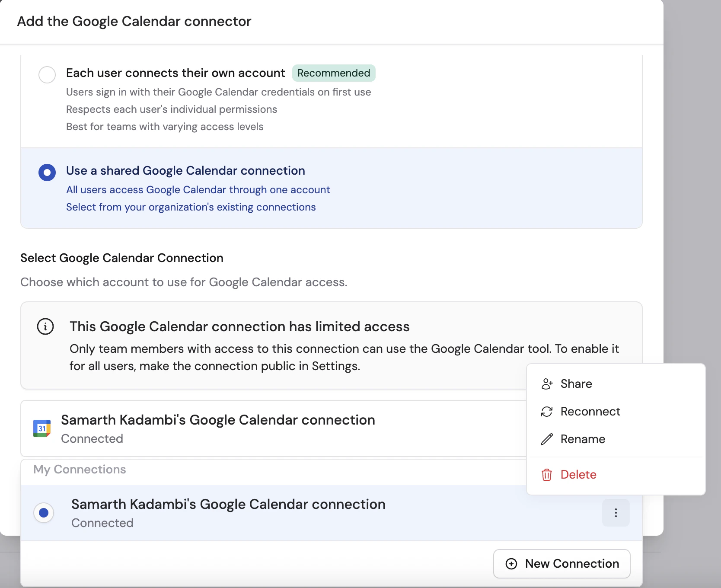Choose Delete from the context menu

578,475
